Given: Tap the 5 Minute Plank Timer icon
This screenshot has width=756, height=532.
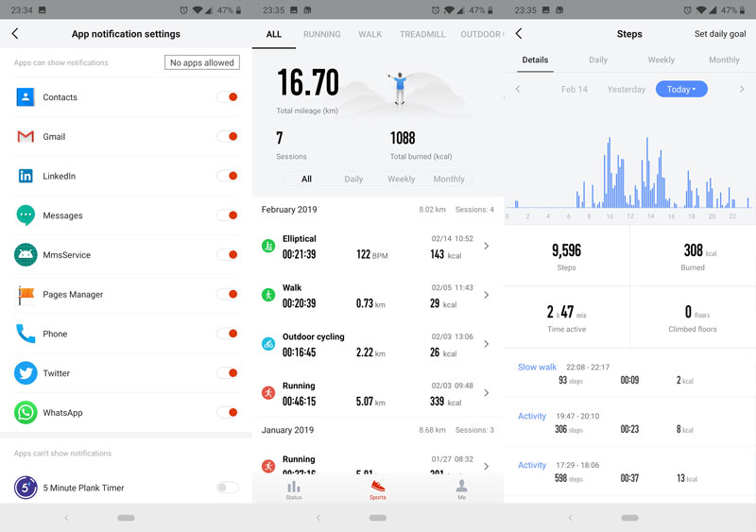Looking at the screenshot, I should 26,488.
